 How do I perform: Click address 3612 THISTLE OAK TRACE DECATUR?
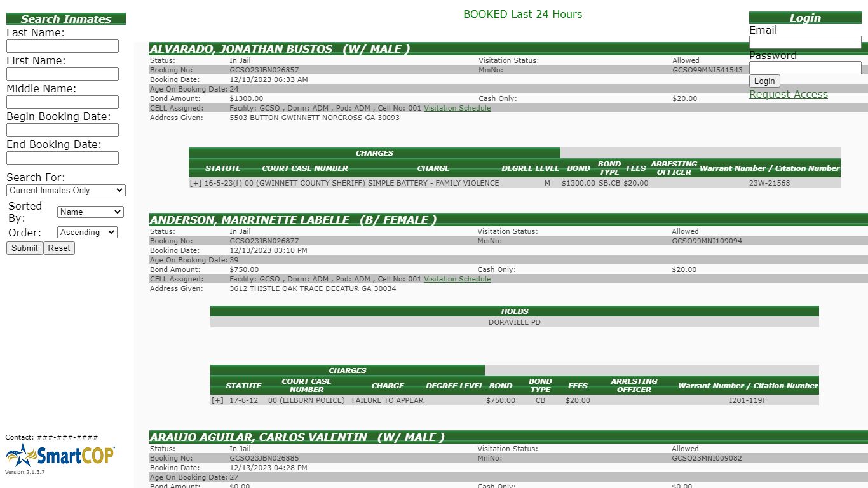click(x=313, y=288)
